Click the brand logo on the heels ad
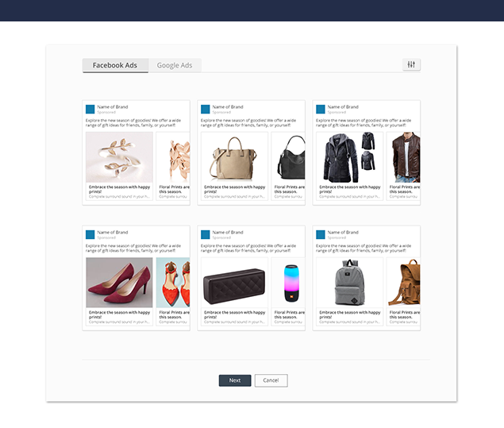Viewport: 504px width, 428px height. (90, 234)
